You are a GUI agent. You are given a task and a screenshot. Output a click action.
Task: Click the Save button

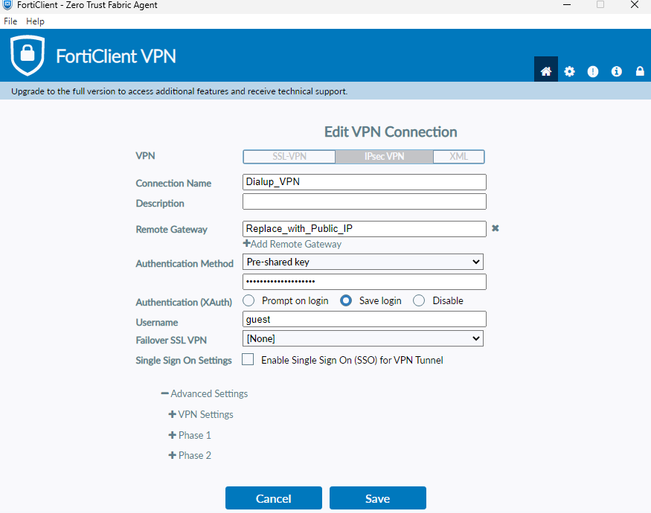(x=377, y=498)
